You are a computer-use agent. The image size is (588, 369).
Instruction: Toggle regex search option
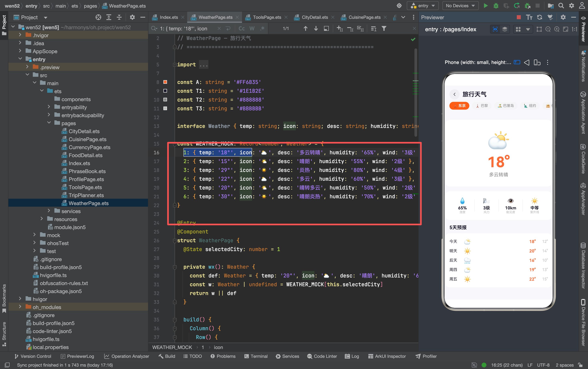pos(262,29)
